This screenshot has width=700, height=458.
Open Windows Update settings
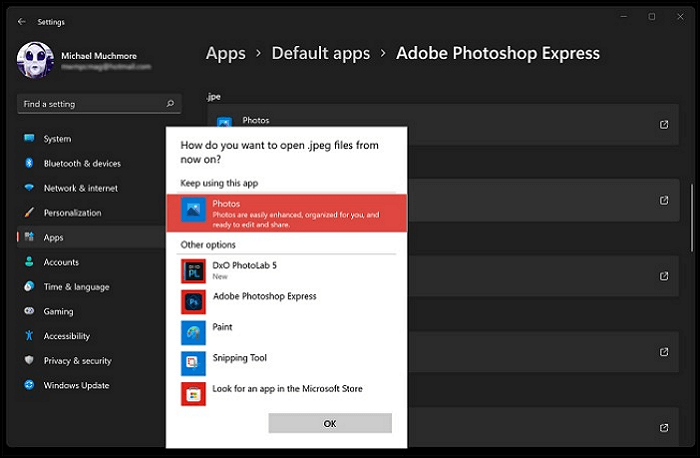click(76, 385)
